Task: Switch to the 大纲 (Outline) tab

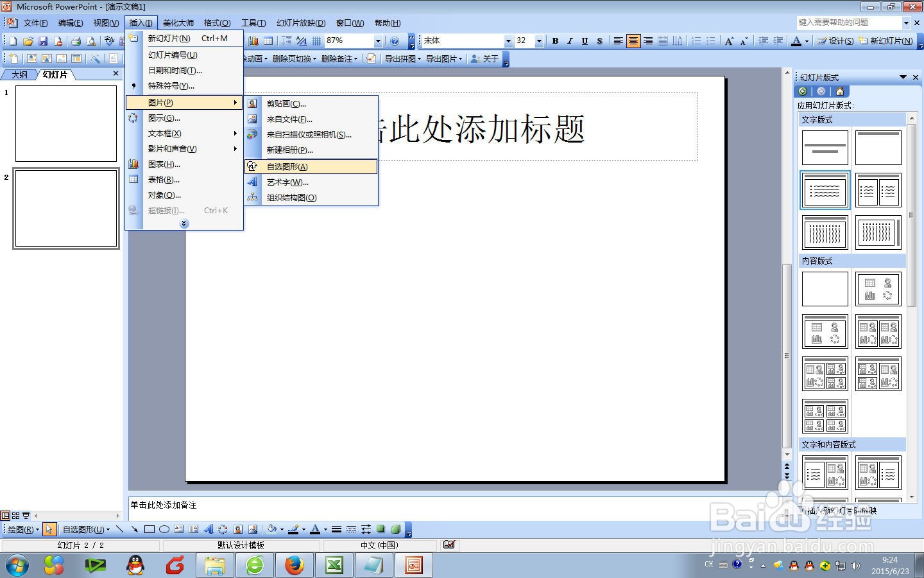Action: tap(19, 74)
